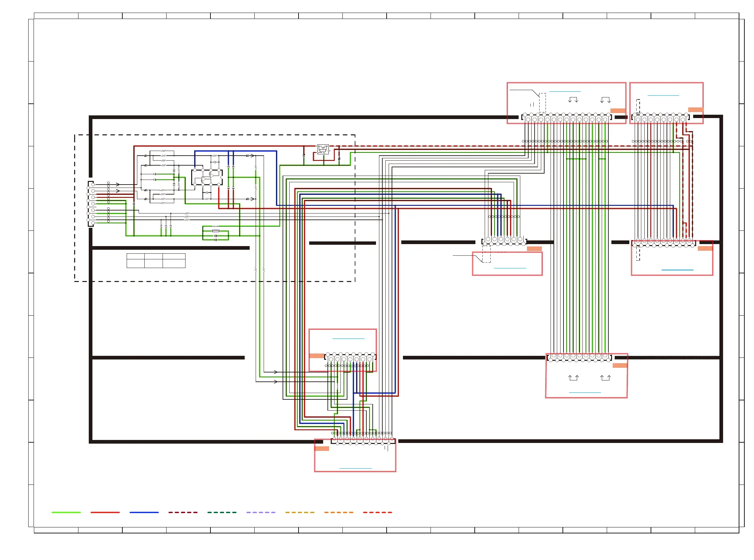
Task: Open the blue link in the middle red box
Action: (x=510, y=268)
